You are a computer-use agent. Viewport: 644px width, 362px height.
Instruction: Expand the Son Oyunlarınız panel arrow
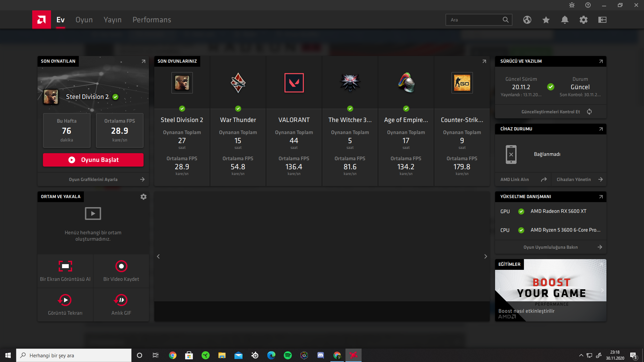tap(484, 61)
